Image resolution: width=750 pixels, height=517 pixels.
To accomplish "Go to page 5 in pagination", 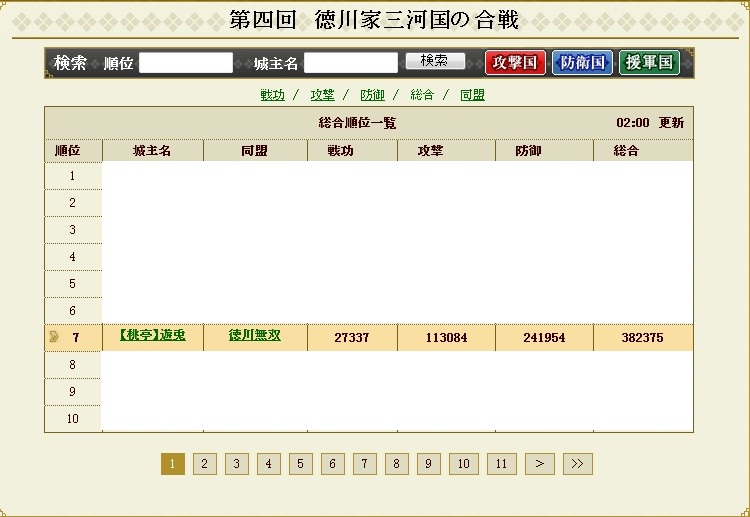I will (x=300, y=464).
